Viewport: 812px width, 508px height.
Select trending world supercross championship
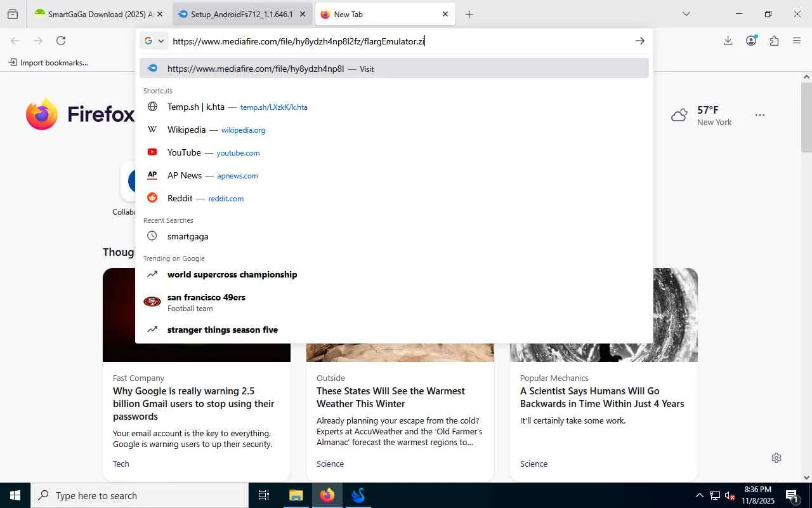pyautogui.click(x=394, y=274)
